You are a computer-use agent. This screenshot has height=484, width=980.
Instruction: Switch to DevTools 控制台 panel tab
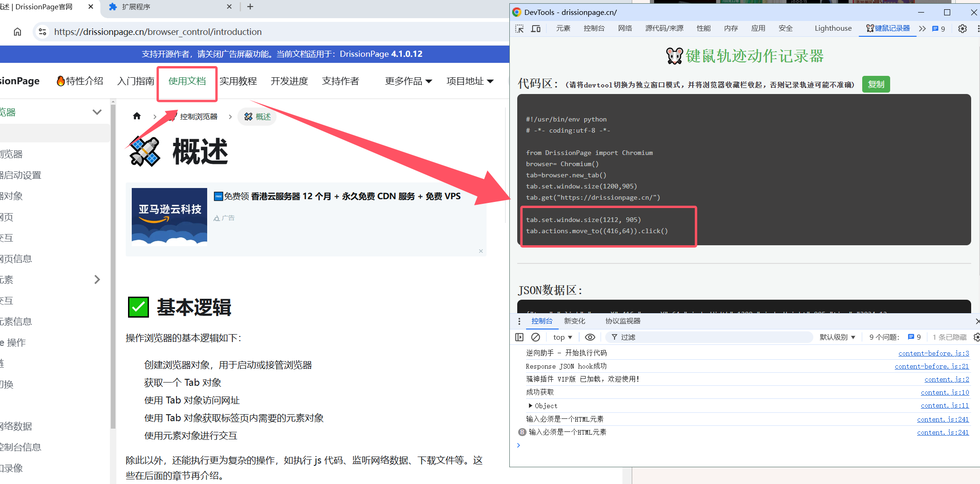point(594,28)
